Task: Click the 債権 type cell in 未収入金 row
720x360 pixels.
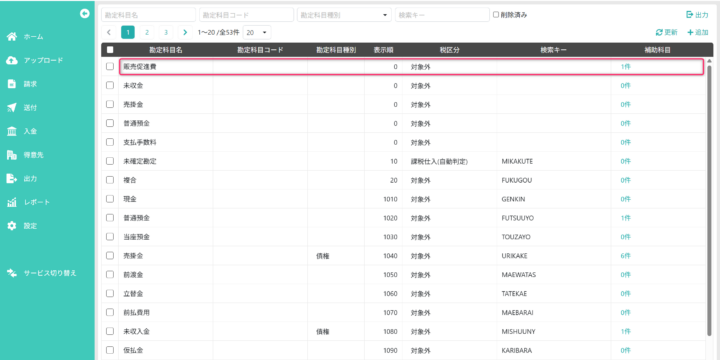Action: point(336,331)
